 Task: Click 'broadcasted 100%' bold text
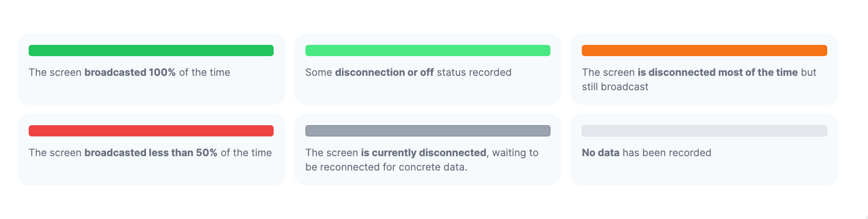pyautogui.click(x=130, y=72)
